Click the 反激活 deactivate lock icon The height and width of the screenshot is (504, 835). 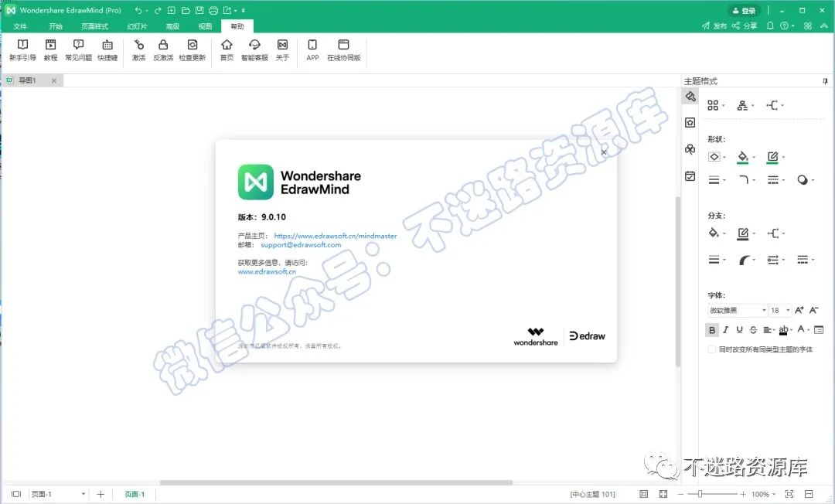point(163,50)
